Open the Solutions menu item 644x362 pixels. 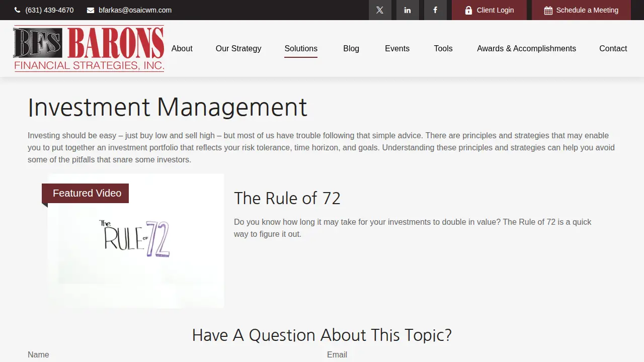tap(301, 49)
